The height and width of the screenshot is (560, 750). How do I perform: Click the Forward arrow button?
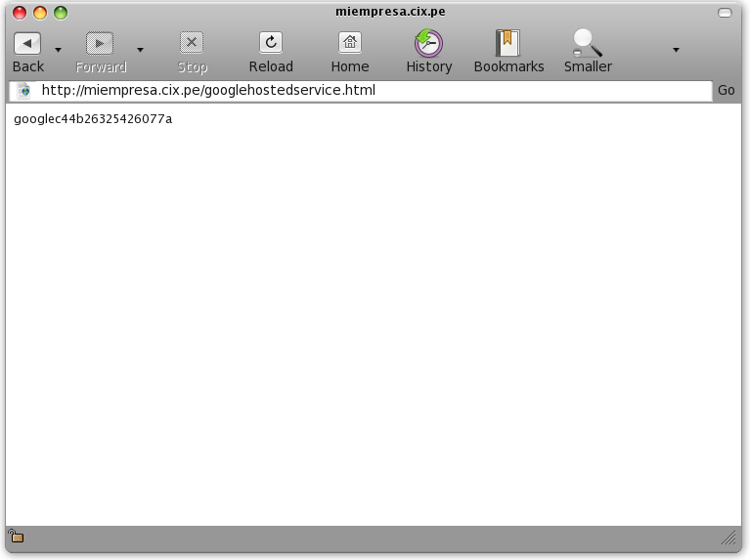pos(100,44)
